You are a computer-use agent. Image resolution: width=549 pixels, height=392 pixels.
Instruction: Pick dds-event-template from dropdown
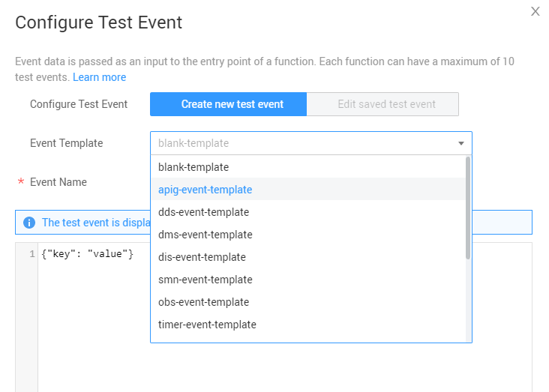coord(203,212)
